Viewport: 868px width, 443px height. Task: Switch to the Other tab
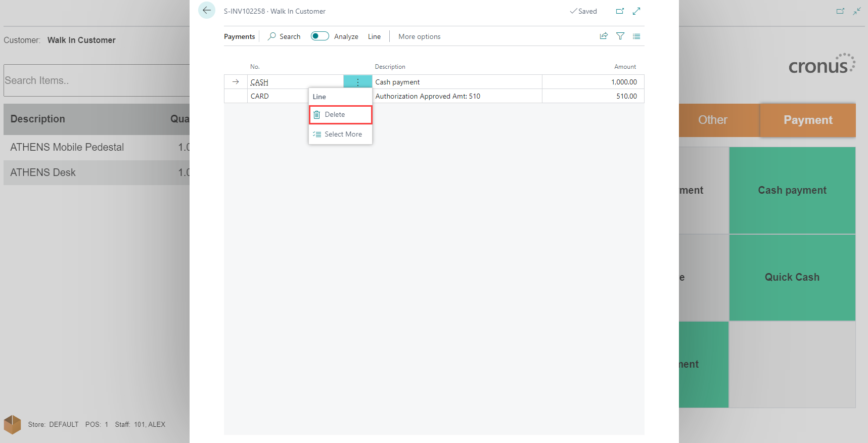pyautogui.click(x=712, y=120)
